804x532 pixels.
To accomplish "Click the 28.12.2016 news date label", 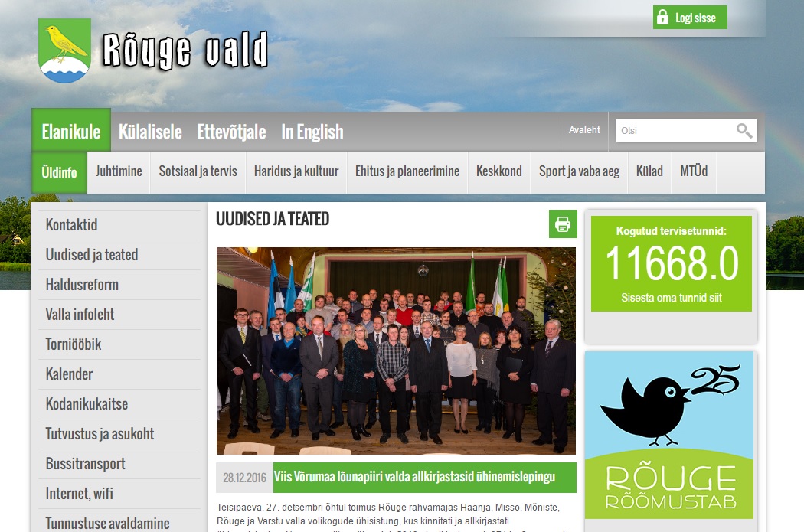I will tap(244, 478).
